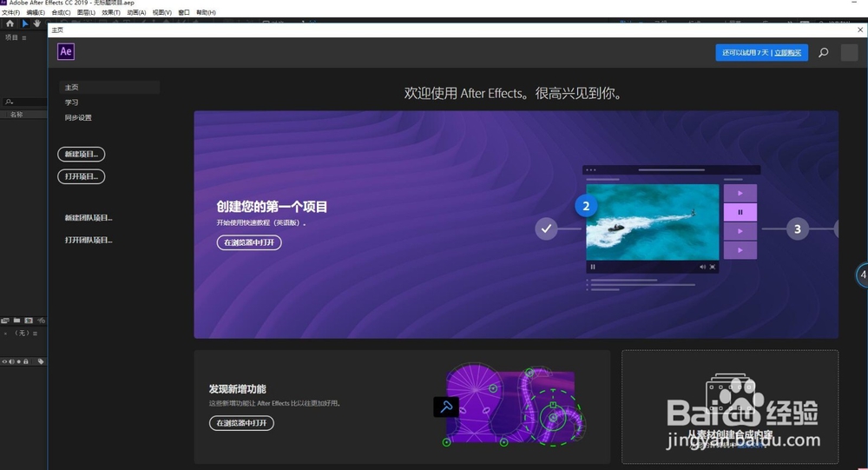
Task: Open the 图层(L) menu
Action: (86, 12)
